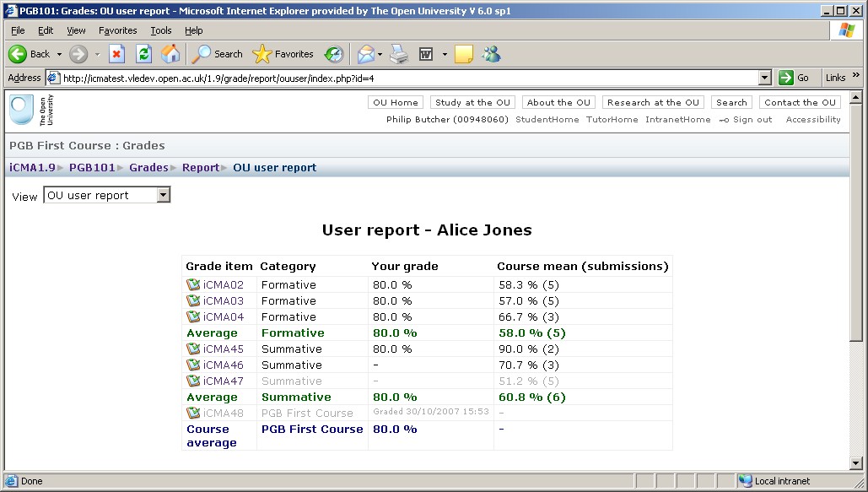Click the PGB101 breadcrumb link

(x=92, y=168)
